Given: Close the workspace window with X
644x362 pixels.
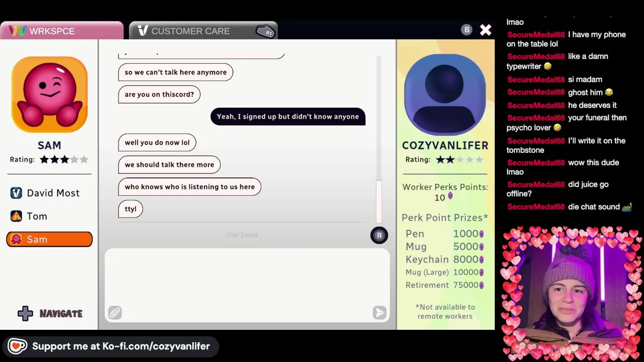Looking at the screenshot, I should 486,31.
